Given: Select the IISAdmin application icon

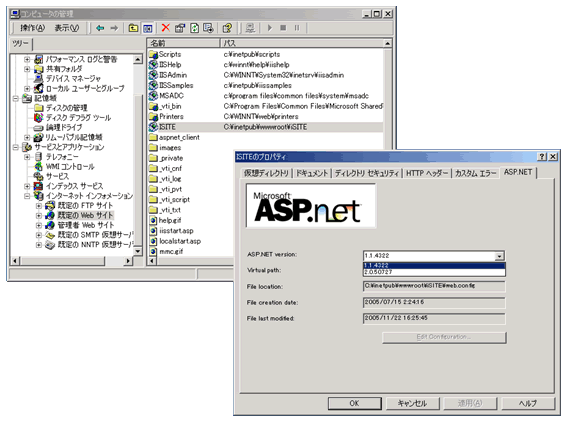Looking at the screenshot, I should point(153,75).
